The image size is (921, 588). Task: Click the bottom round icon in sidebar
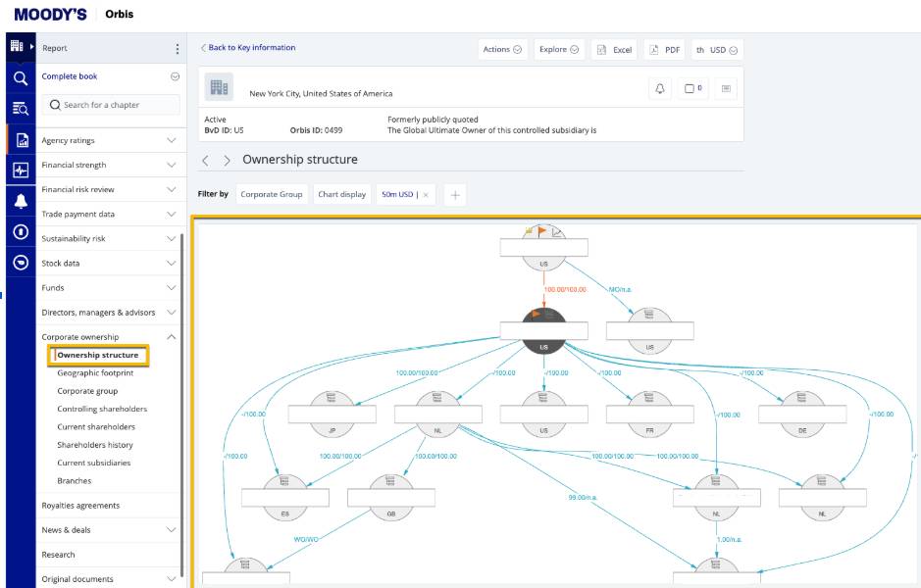[21, 263]
